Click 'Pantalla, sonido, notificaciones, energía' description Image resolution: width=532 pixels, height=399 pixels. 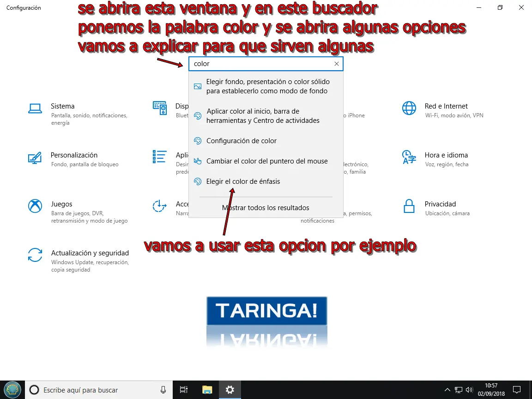coord(89,119)
